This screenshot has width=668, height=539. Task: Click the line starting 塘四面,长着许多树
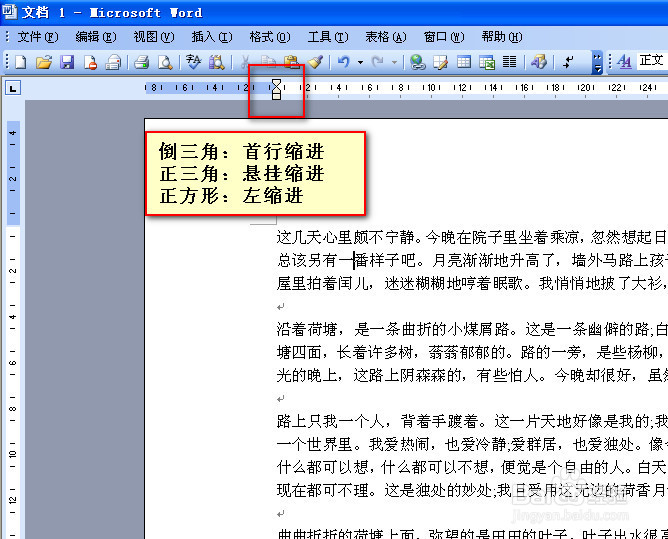pyautogui.click(x=472, y=352)
